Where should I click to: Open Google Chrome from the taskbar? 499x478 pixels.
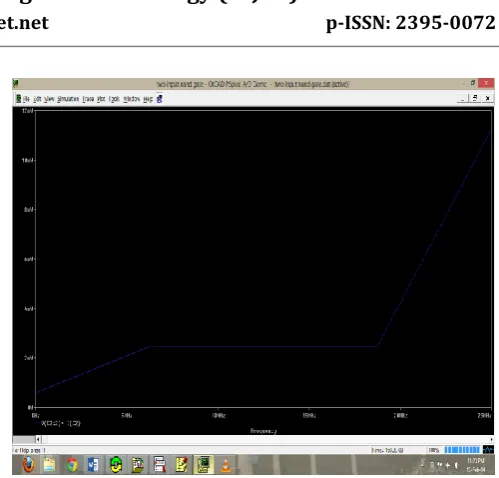tap(72, 465)
